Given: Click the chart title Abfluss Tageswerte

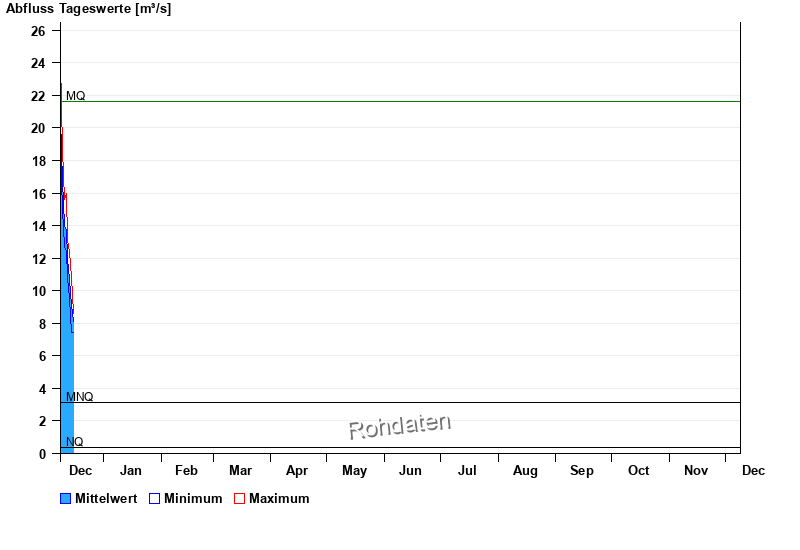Looking at the screenshot, I should pyautogui.click(x=89, y=9).
